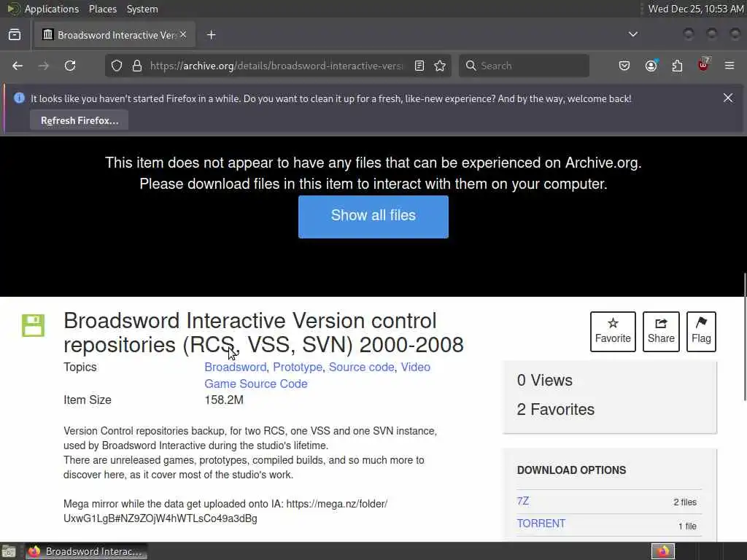Click the green floppy disk software icon
The width and height of the screenshot is (747, 560).
click(34, 326)
